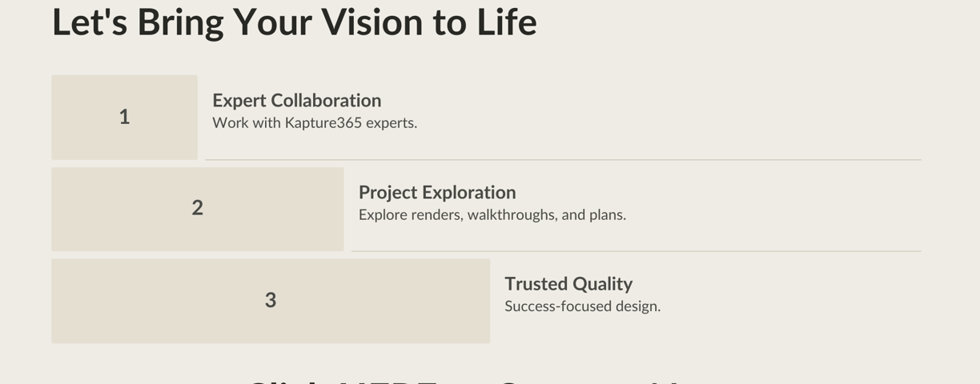Click the Trusted Quality title
Viewport: 980px width, 384px height.
568,284
